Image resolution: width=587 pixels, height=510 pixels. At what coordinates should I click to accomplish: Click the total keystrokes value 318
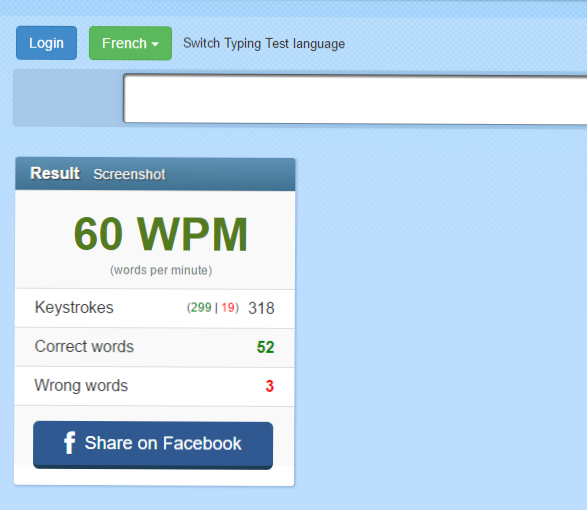(x=261, y=308)
